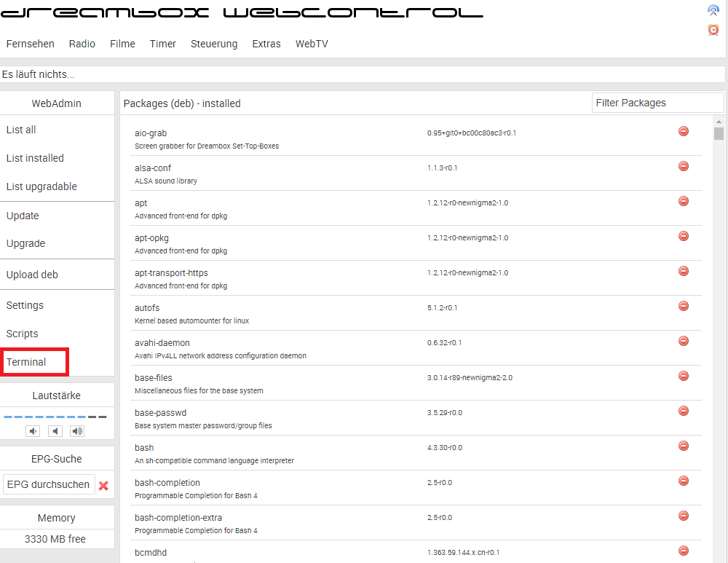Open the Terminal page
The width and height of the screenshot is (728, 563).
[x=26, y=362]
